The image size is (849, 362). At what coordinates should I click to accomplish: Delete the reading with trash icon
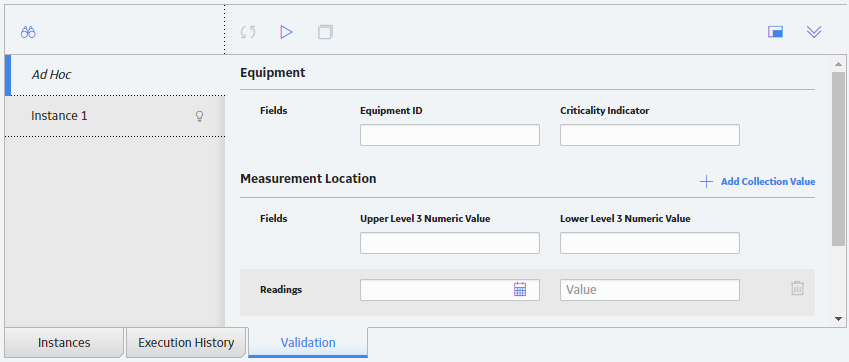(797, 288)
